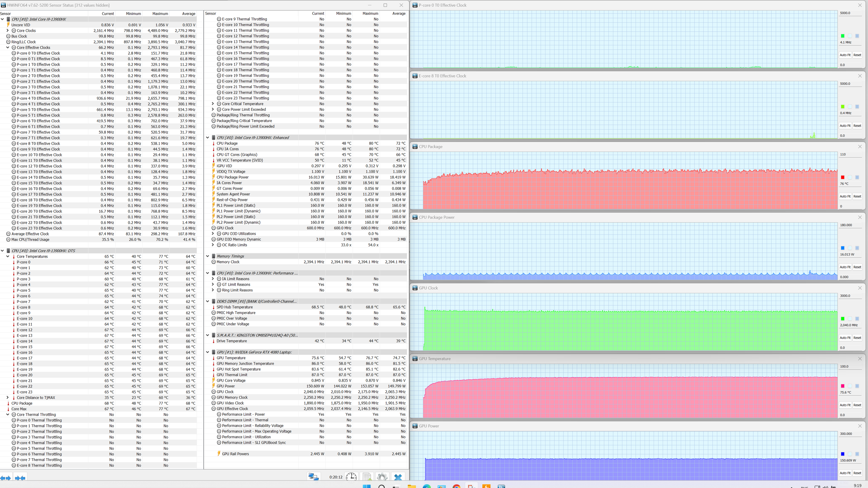The width and height of the screenshot is (868, 488).
Task: Click the Maximum column header left pane
Action: click(x=160, y=14)
